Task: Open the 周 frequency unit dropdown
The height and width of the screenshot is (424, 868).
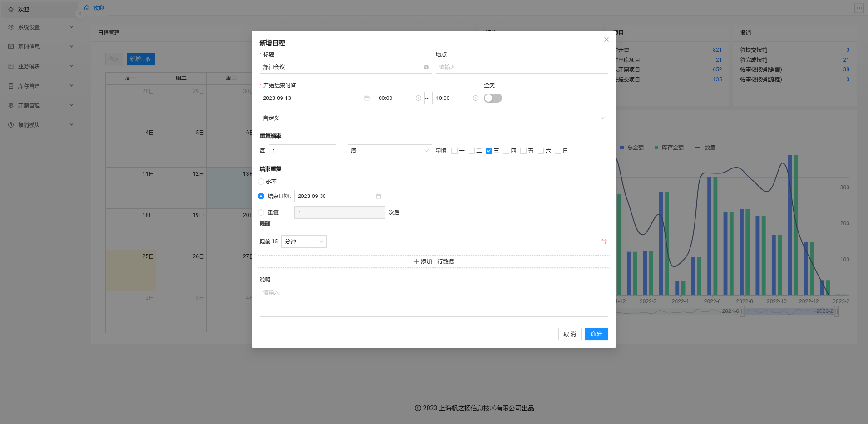Action: coord(390,151)
